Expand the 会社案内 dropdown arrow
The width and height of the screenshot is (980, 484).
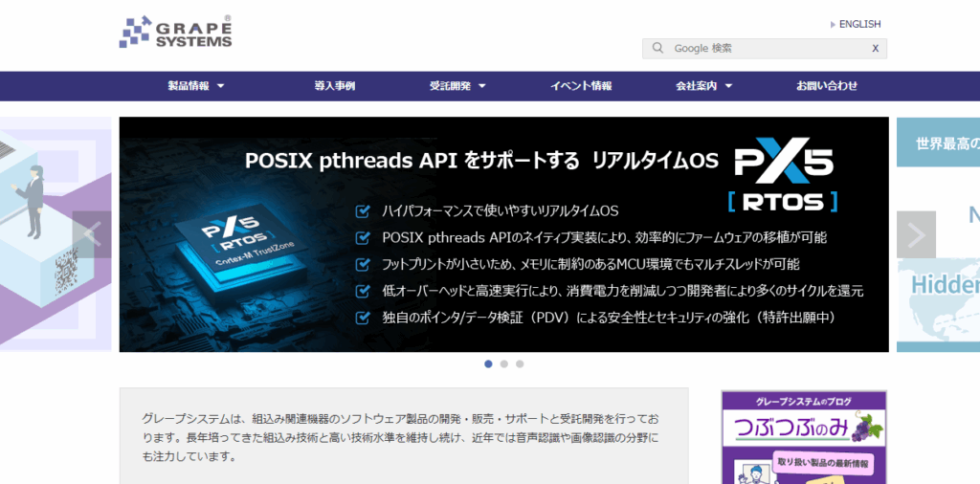728,86
